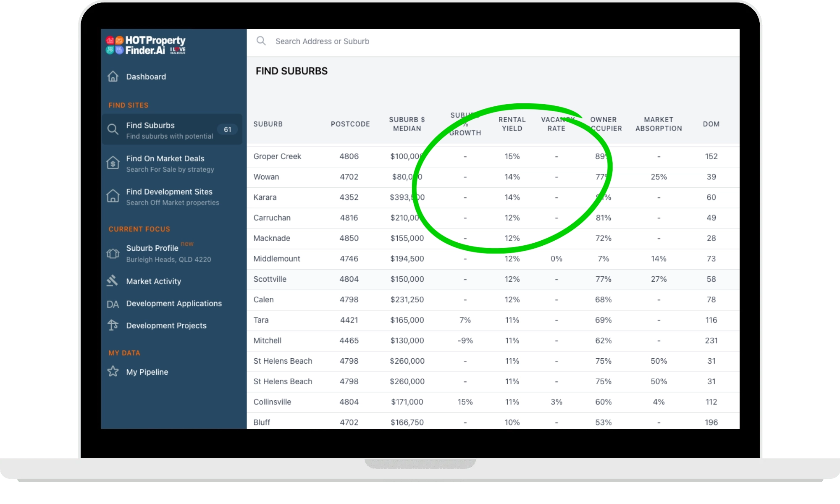The width and height of the screenshot is (840, 504).
Task: Open Development Applications menu item
Action: point(174,303)
